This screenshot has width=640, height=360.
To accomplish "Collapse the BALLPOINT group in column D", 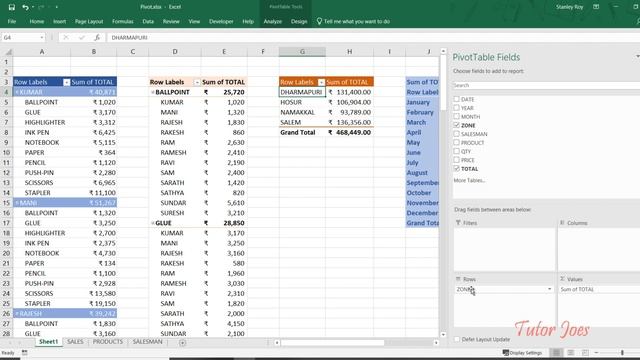I will tap(153, 92).
